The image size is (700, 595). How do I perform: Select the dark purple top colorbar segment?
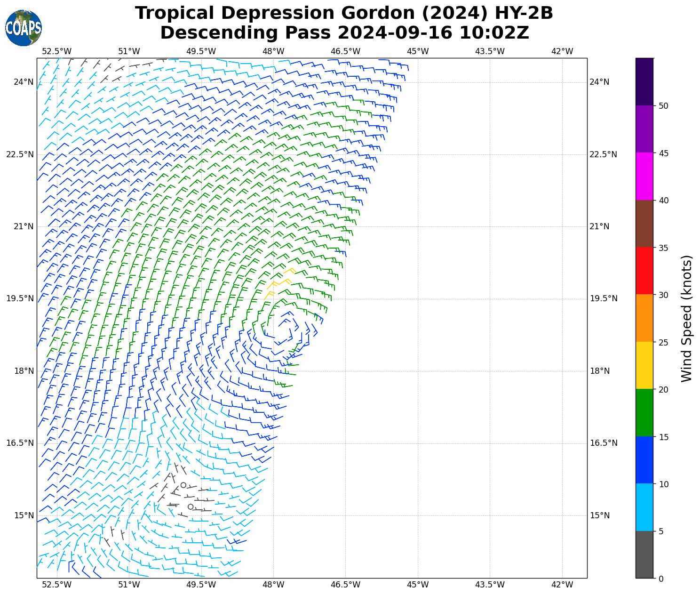pos(644,81)
